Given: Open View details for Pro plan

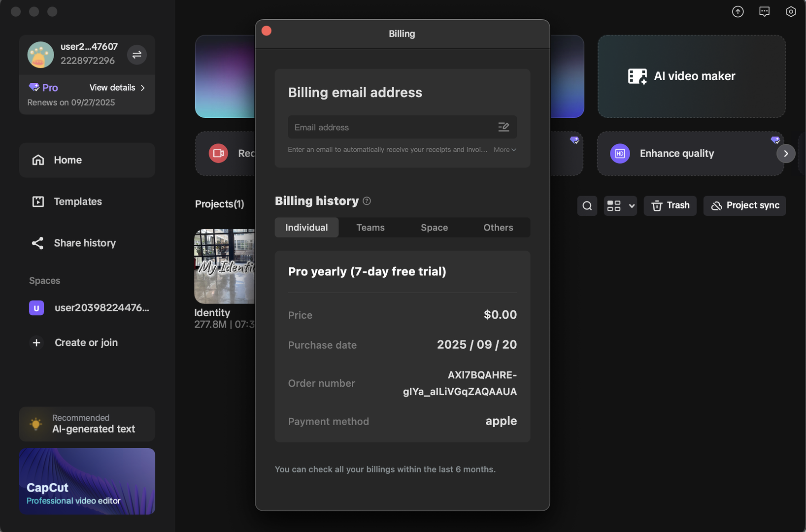Looking at the screenshot, I should tap(117, 88).
